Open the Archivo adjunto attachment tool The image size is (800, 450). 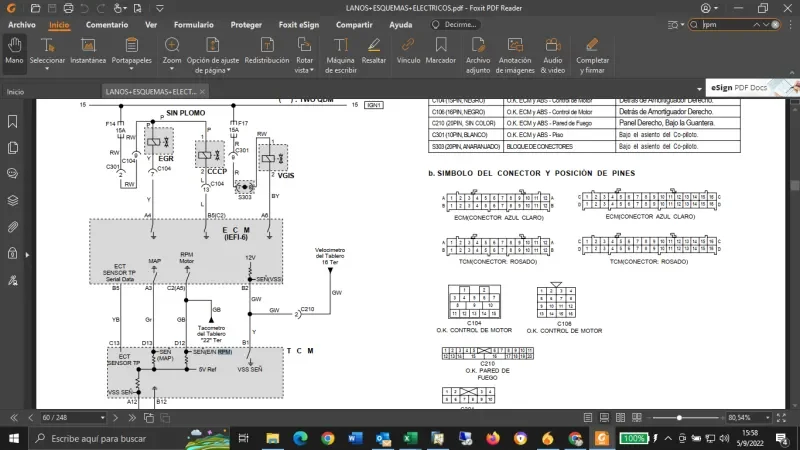[x=478, y=52]
